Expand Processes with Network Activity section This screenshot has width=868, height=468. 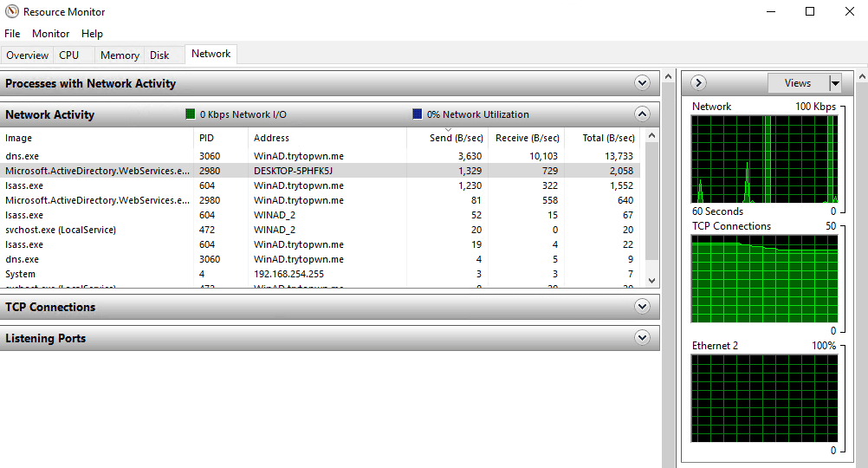point(642,83)
